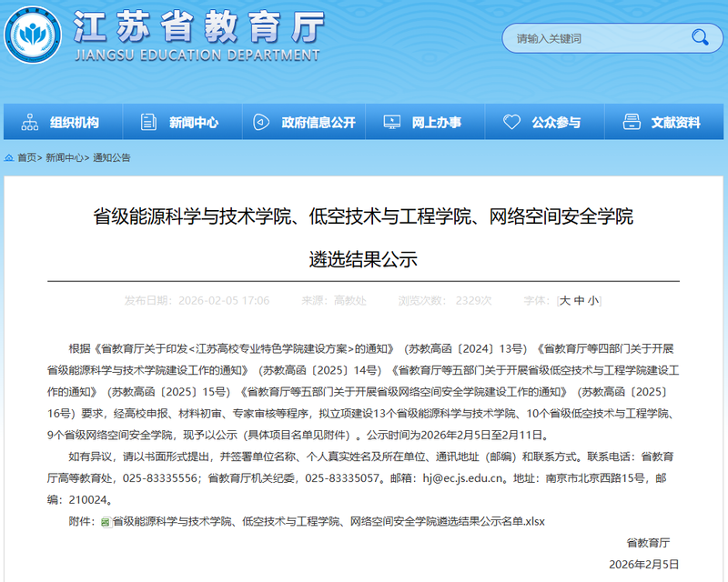Focus the 请输入关键词 search field
Viewport: 728px width, 582px height.
click(x=599, y=38)
